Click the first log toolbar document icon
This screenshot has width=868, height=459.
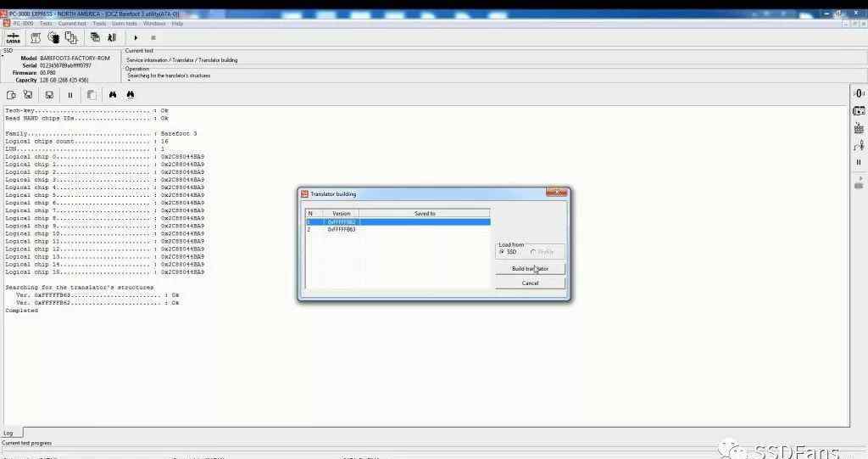(x=11, y=95)
